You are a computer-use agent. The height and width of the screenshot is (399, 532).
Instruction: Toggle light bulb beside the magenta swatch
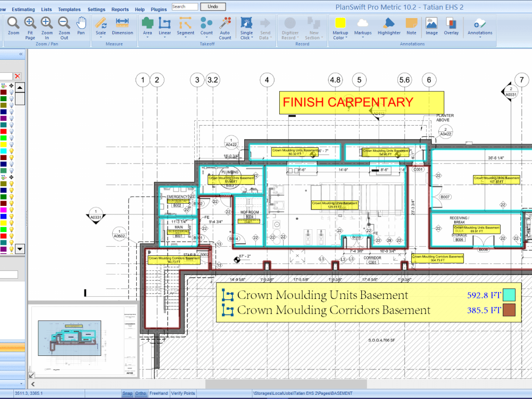tap(12, 210)
